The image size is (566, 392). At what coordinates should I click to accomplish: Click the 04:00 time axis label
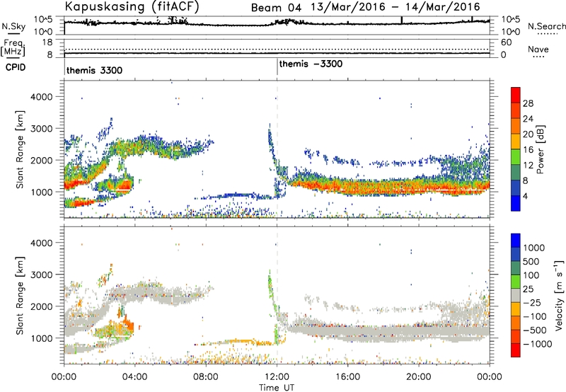click(134, 377)
